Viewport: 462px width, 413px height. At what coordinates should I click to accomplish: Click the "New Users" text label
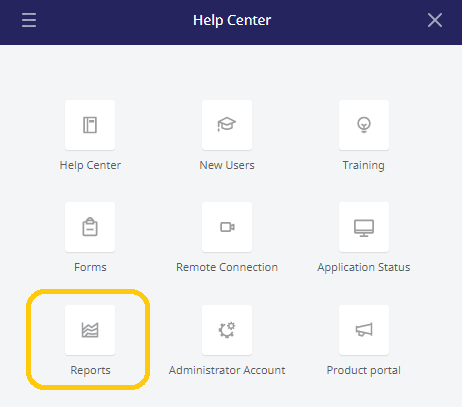227,165
